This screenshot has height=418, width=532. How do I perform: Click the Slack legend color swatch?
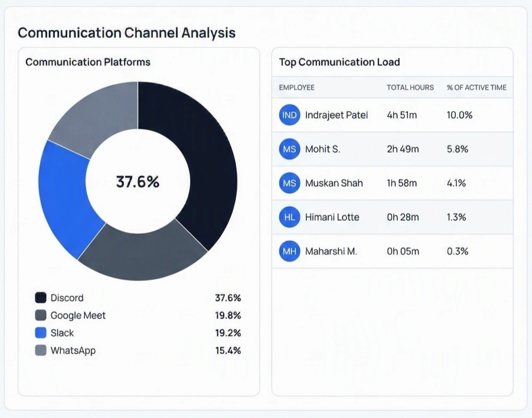coord(41,333)
